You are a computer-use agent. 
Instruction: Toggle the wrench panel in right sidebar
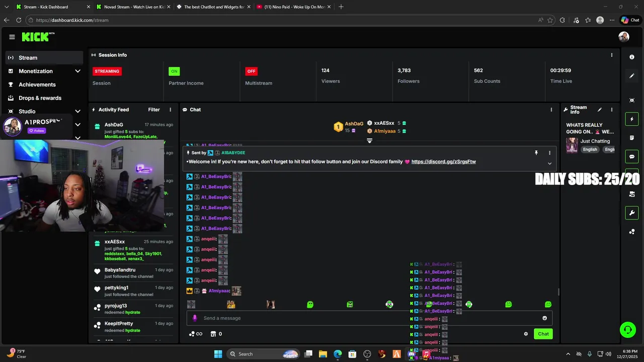click(x=632, y=213)
